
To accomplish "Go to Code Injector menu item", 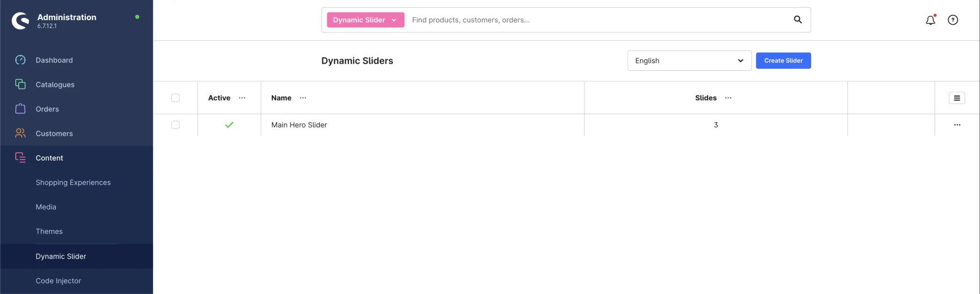I will point(58,281).
